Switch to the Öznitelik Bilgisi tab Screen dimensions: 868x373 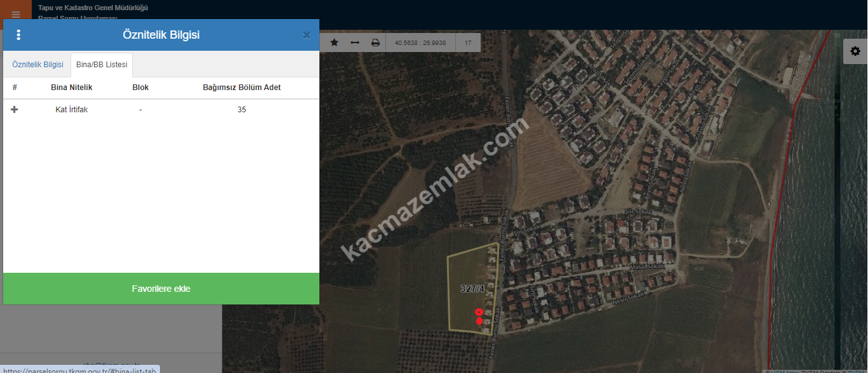pyautogui.click(x=37, y=65)
